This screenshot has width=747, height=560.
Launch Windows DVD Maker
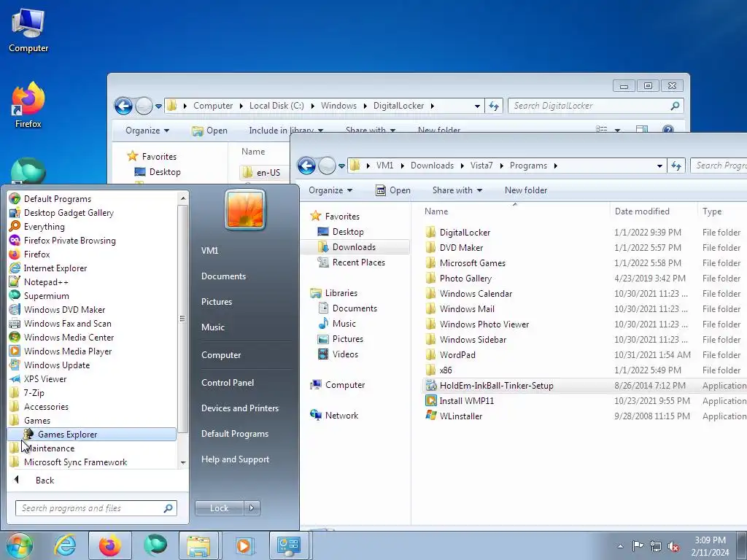64,309
